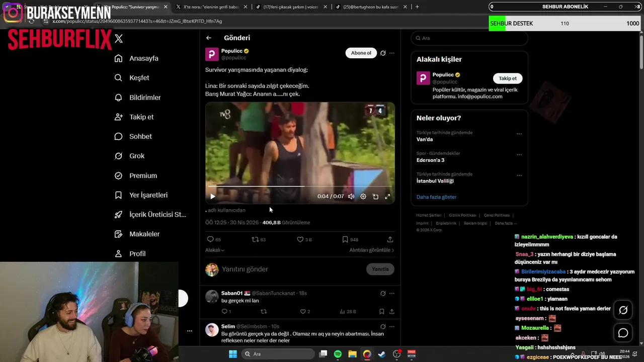
Task: Click the İçerik Üreticisi rocket icon
Action: [x=118, y=215]
